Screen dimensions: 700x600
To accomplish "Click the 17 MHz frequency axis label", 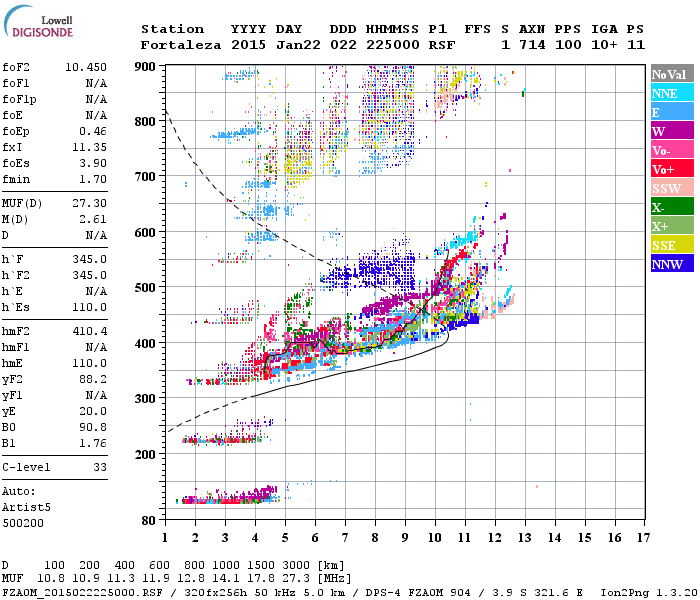I will click(x=643, y=538).
